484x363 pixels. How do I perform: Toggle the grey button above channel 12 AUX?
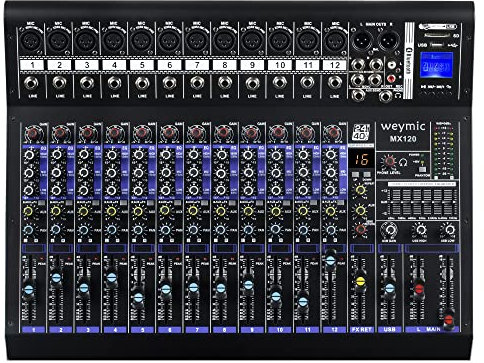click(x=341, y=203)
